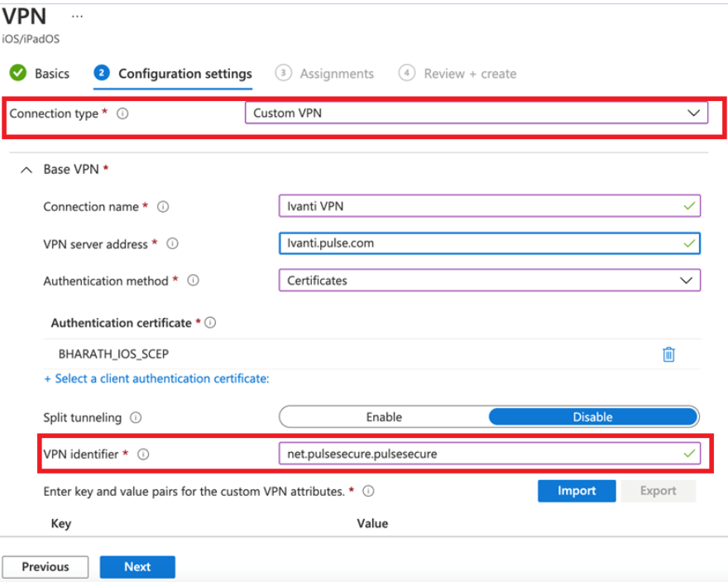
Task: Click the Import button
Action: (x=577, y=491)
